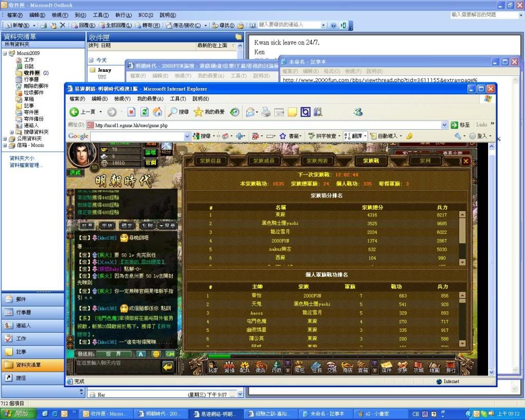Screen dimensions: 525x420
Task: Open 徵兵 recruit soldiers icon
Action: (x=260, y=367)
